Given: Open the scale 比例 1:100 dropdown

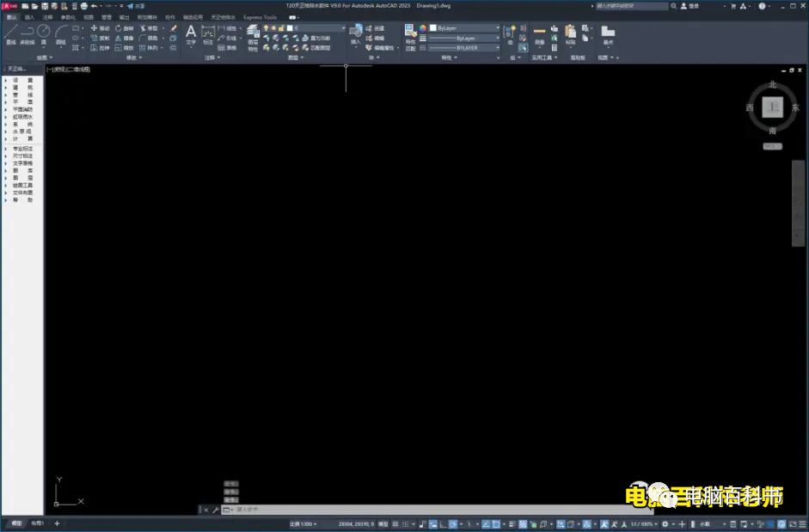Looking at the screenshot, I should [303, 523].
